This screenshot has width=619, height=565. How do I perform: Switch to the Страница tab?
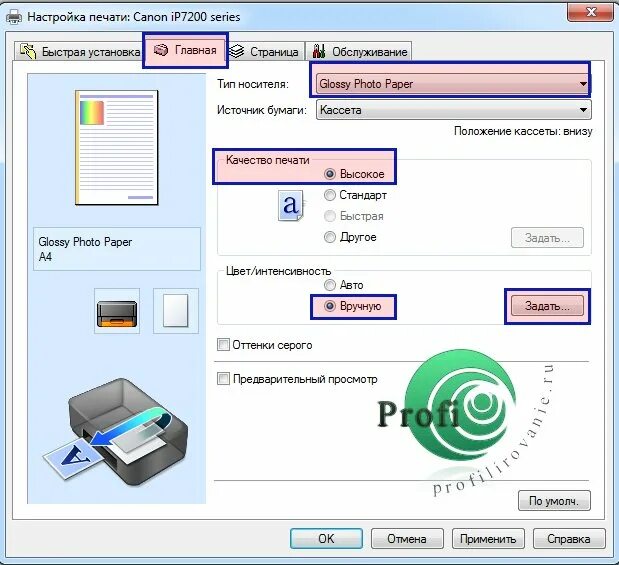[266, 52]
